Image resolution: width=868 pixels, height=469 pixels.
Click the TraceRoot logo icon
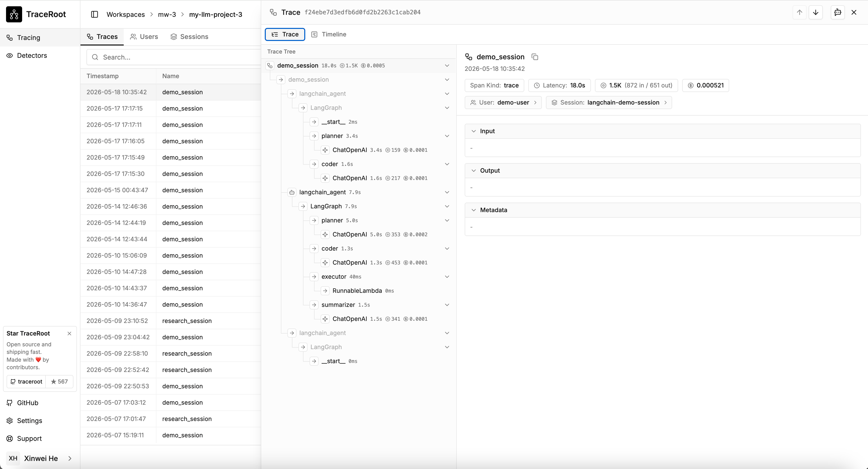pyautogui.click(x=14, y=14)
